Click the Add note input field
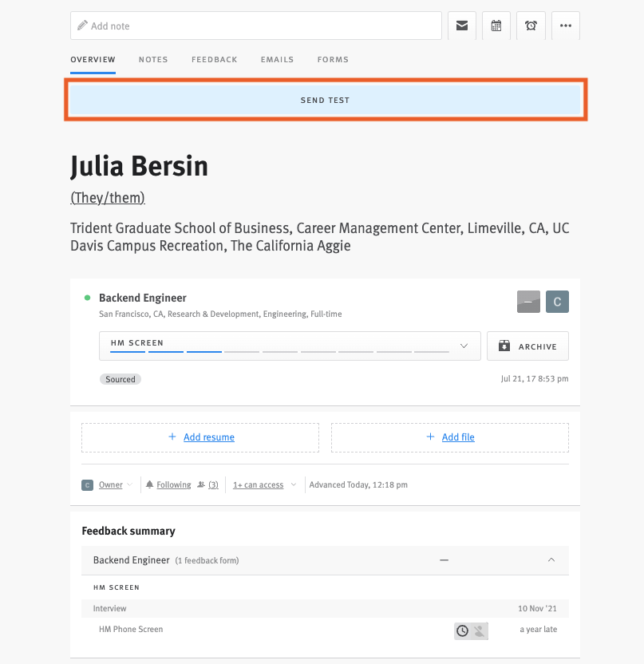The width and height of the screenshot is (644, 664). click(x=255, y=26)
